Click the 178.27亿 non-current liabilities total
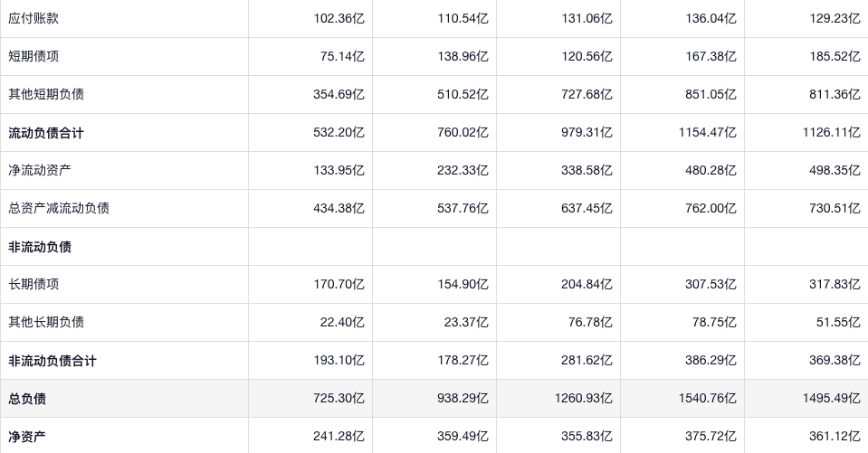The height and width of the screenshot is (453, 868). 463,361
